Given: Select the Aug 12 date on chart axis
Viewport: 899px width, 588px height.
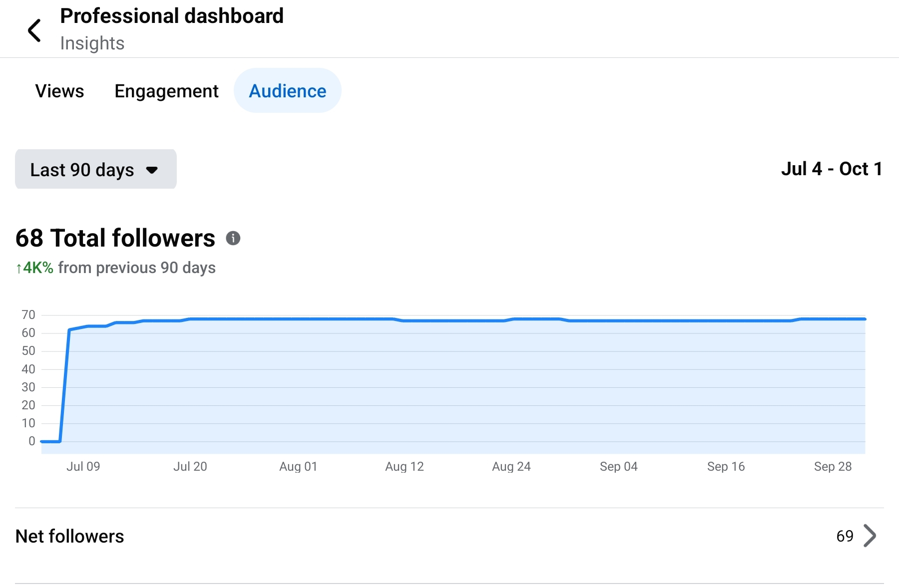Looking at the screenshot, I should [404, 466].
